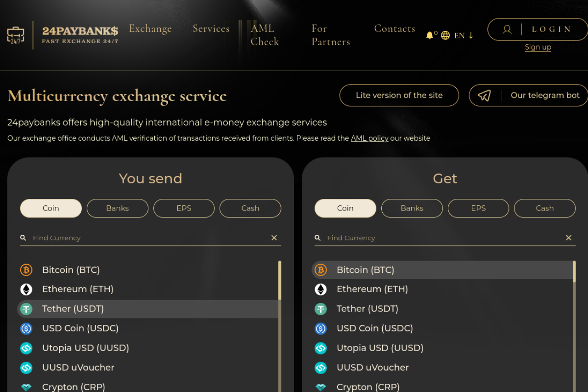Open the Services navigation menu
Screen dimensions: 588x392
click(x=211, y=28)
